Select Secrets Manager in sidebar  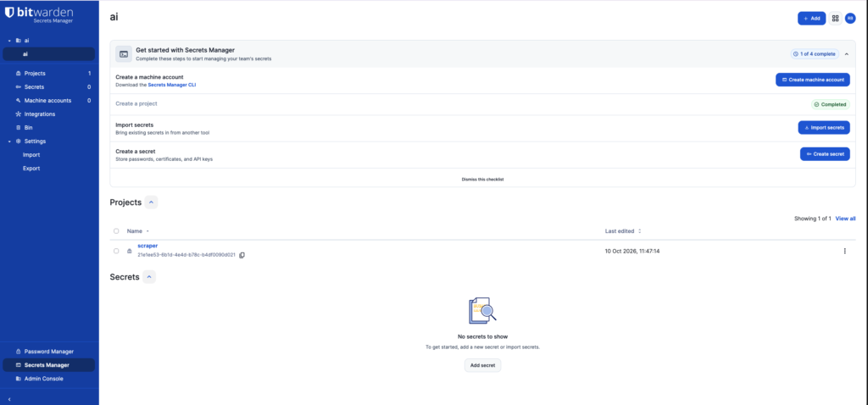tap(48, 365)
